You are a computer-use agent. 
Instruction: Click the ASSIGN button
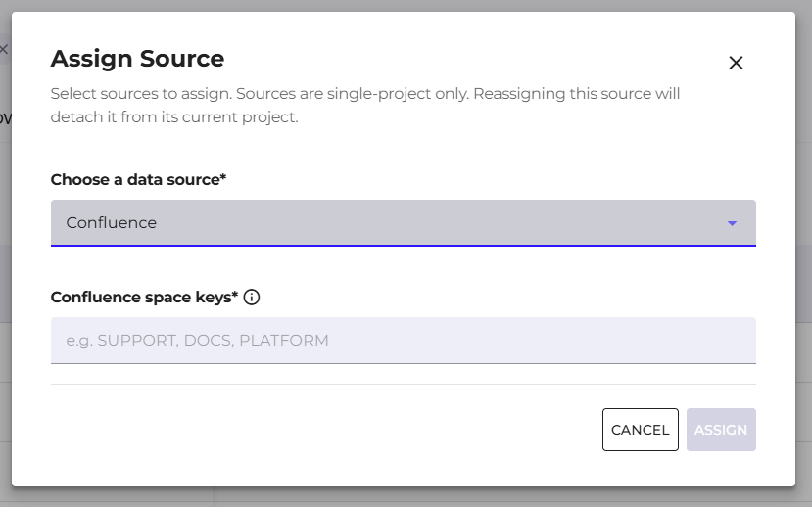[721, 430]
